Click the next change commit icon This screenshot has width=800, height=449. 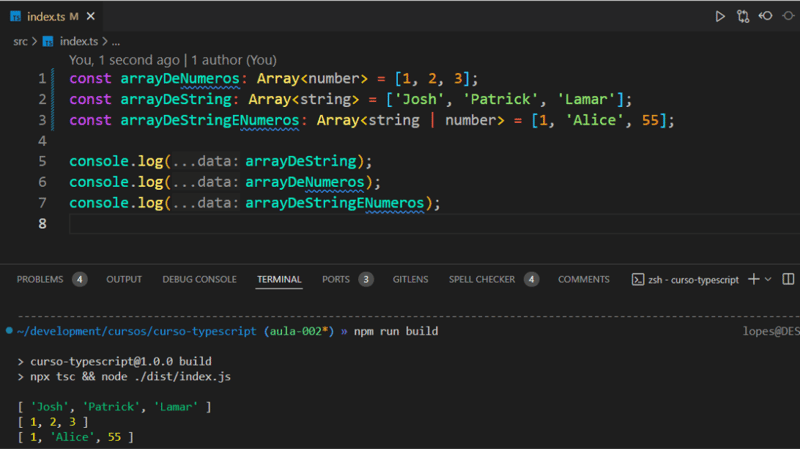pos(790,16)
